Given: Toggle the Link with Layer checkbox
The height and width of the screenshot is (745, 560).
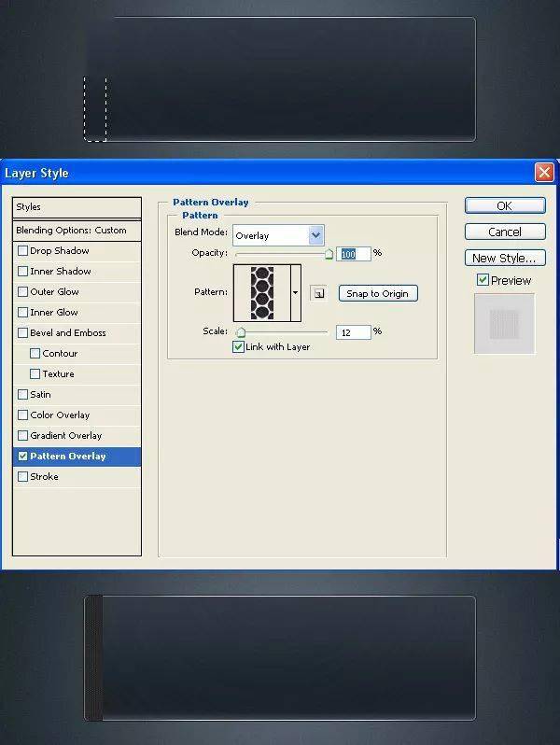Looking at the screenshot, I should [239, 347].
